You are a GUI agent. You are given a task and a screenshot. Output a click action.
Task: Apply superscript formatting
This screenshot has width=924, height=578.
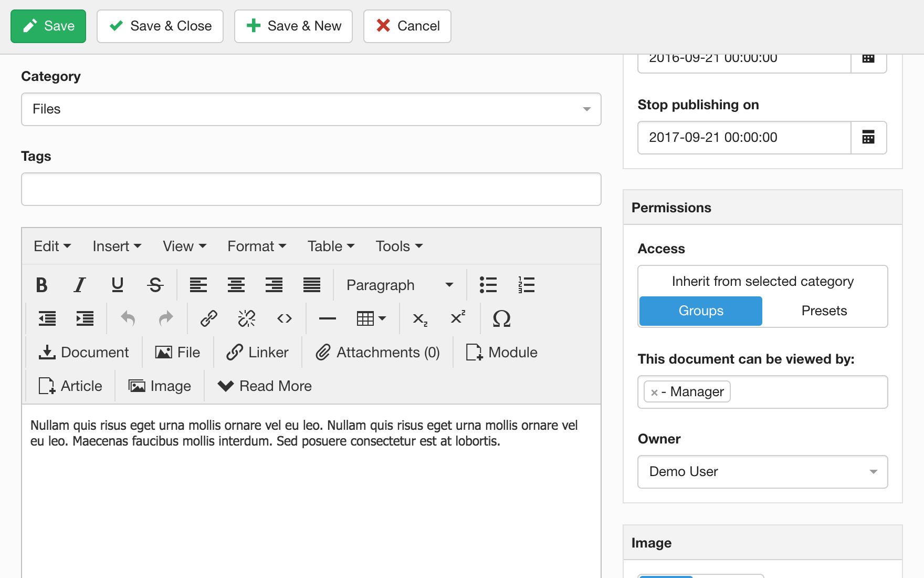(x=457, y=318)
